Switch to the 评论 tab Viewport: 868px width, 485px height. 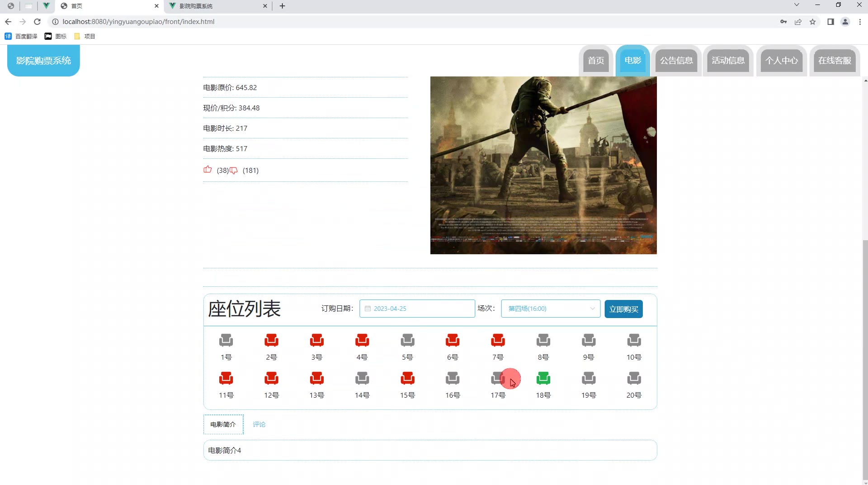pyautogui.click(x=259, y=424)
